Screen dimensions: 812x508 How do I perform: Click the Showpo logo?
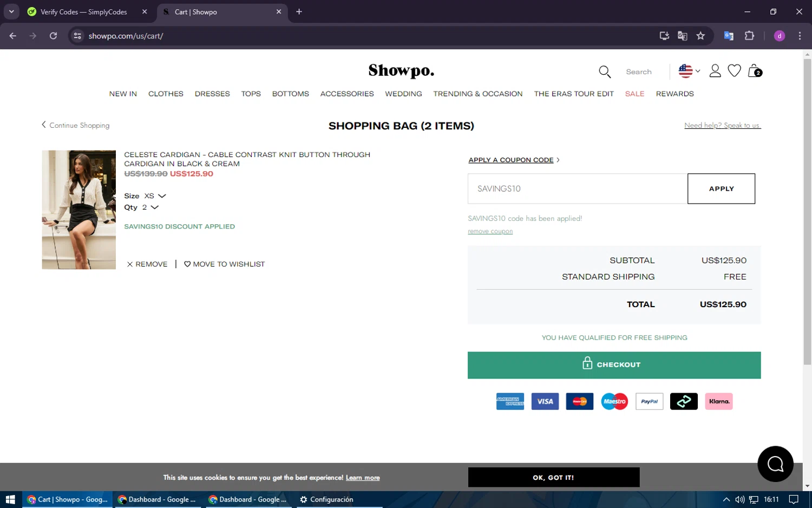click(401, 71)
